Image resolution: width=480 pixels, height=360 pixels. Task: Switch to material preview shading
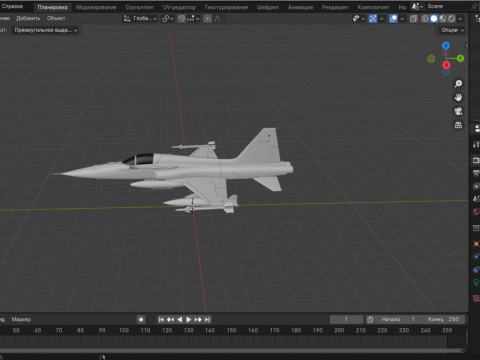click(443, 19)
